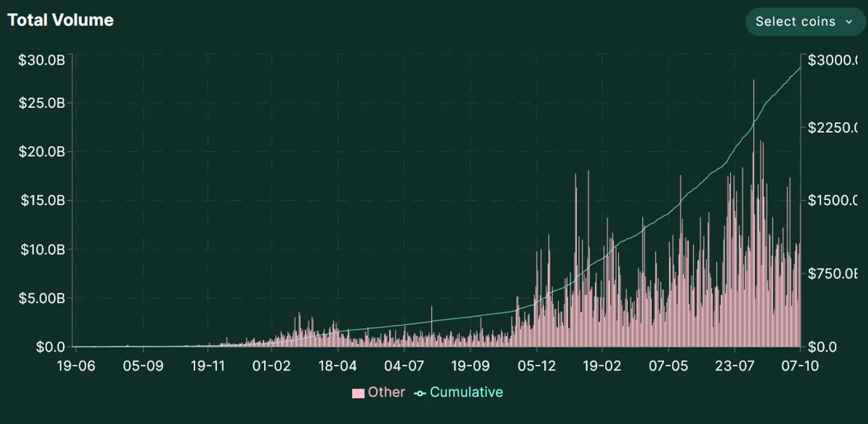This screenshot has height=424, width=868.
Task: Click the 05-12 date axis label
Action: (536, 366)
